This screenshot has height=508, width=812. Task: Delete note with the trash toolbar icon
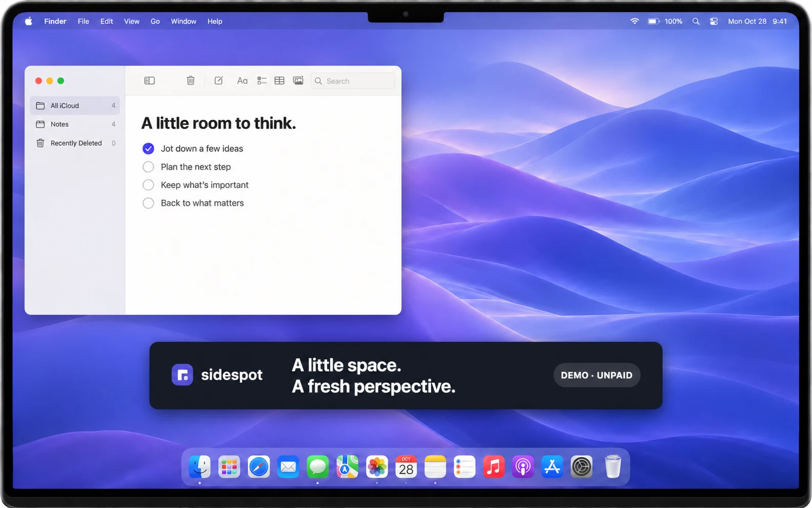pyautogui.click(x=190, y=80)
